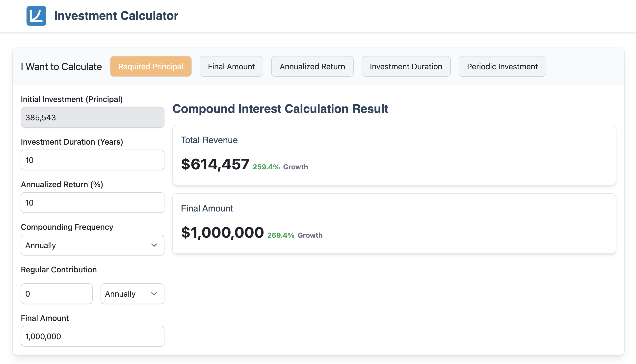
Task: Switch to the Final Amount tab
Action: 231,67
